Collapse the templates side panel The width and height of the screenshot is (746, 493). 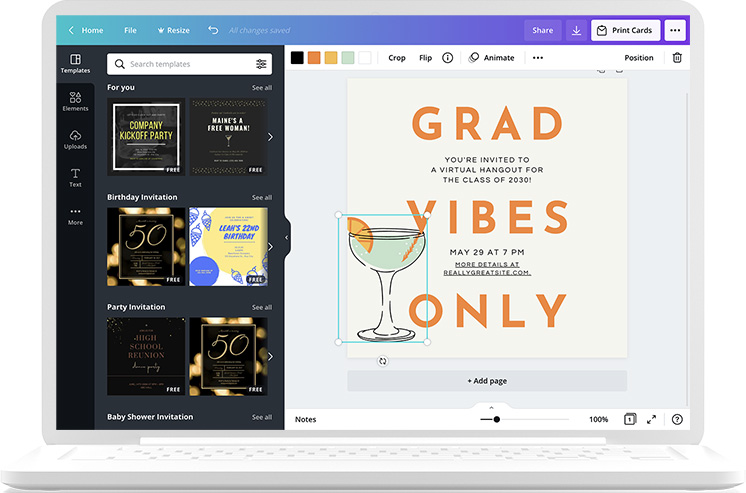pos(287,237)
